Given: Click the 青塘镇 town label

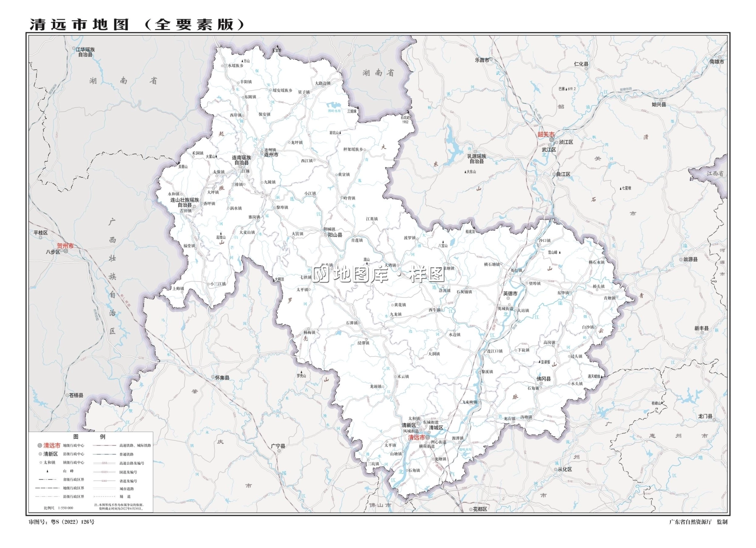Looking at the screenshot, I should pyautogui.click(x=609, y=298).
